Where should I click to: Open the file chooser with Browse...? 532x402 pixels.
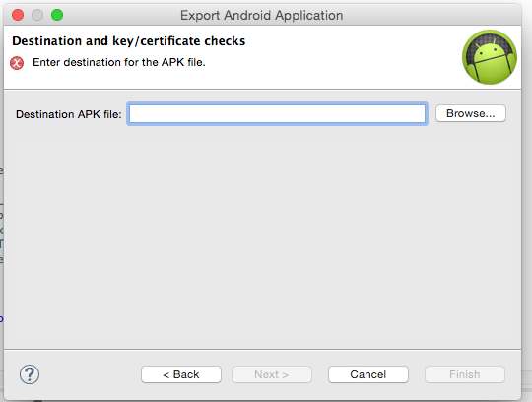point(471,113)
